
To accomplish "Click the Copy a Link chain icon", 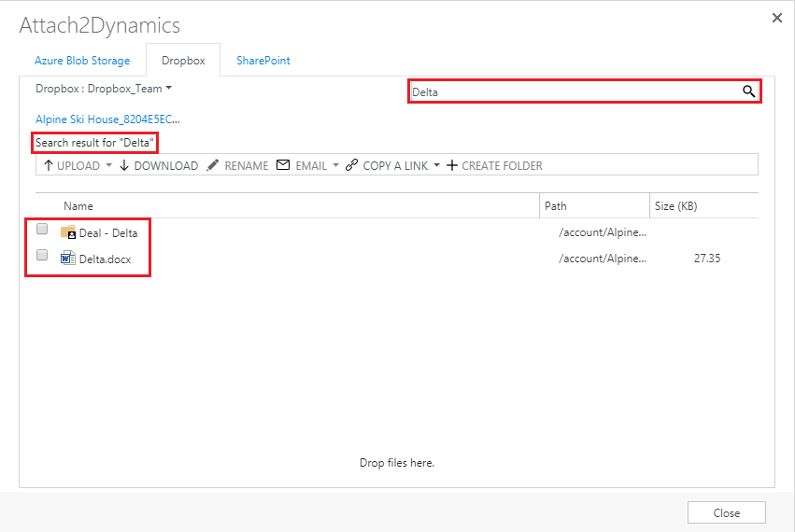I will pos(351,165).
